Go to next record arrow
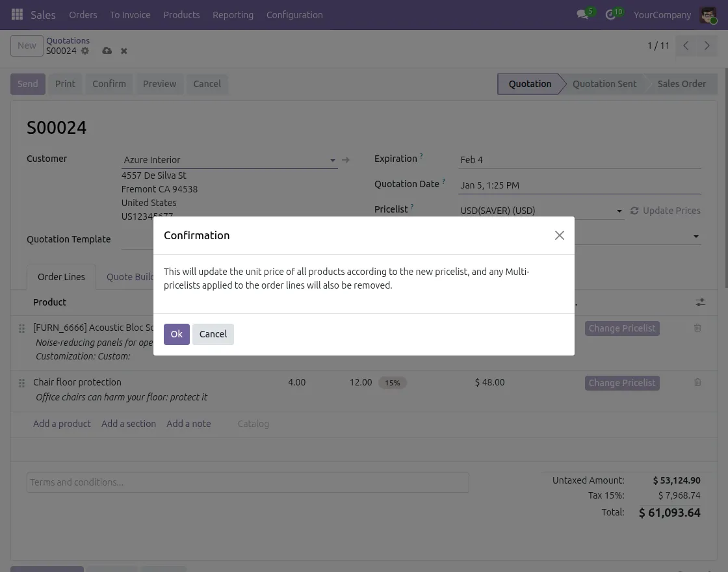 707,45
